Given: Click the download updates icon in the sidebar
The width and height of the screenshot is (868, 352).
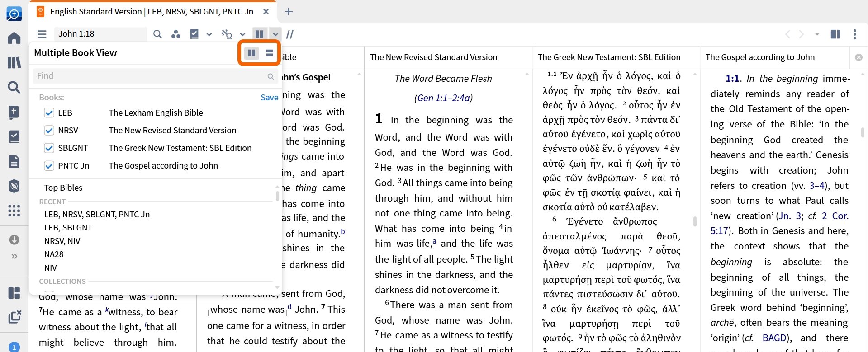Looking at the screenshot, I should pos(14,239).
